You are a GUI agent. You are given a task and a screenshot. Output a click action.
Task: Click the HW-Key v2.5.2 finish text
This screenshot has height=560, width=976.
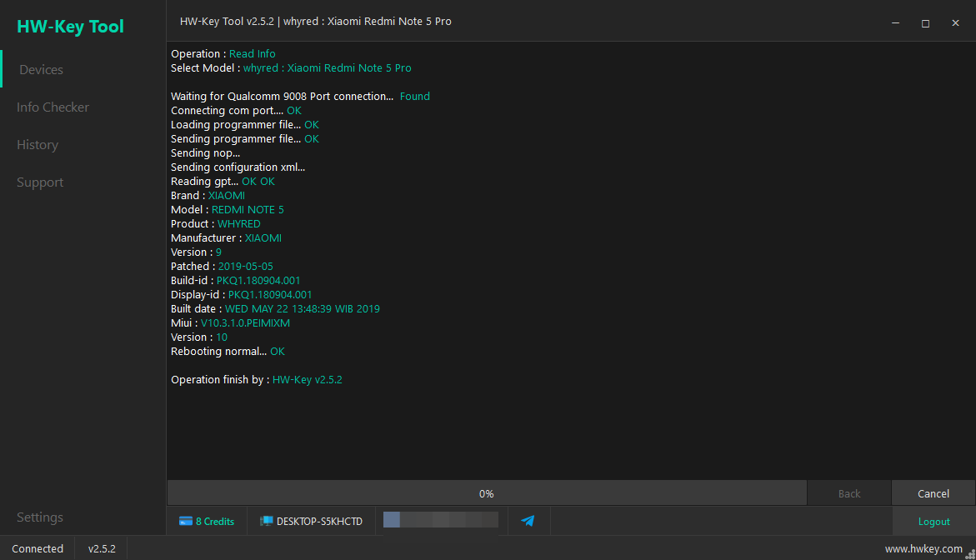click(x=308, y=379)
